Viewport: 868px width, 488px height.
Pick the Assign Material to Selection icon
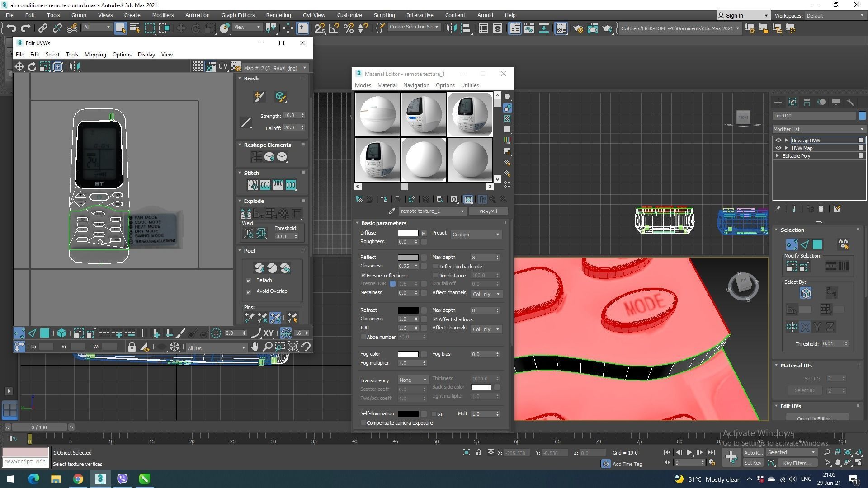coord(369,199)
